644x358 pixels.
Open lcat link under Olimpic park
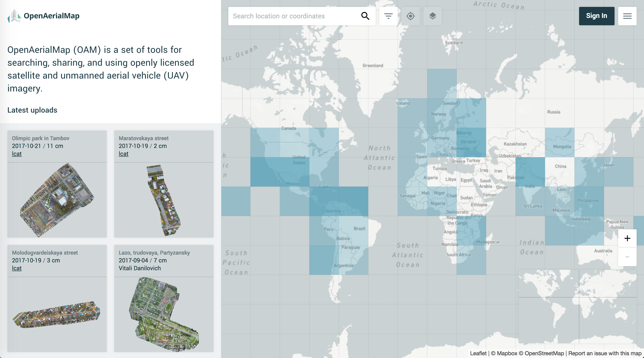click(x=17, y=154)
